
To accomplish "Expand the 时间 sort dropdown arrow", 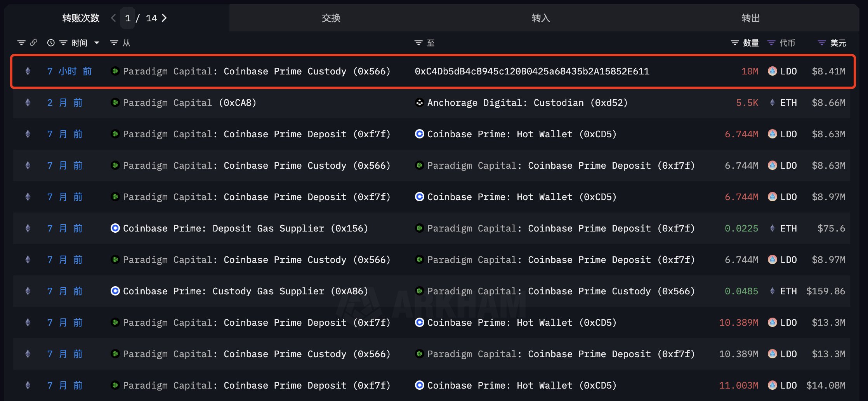I will (97, 43).
